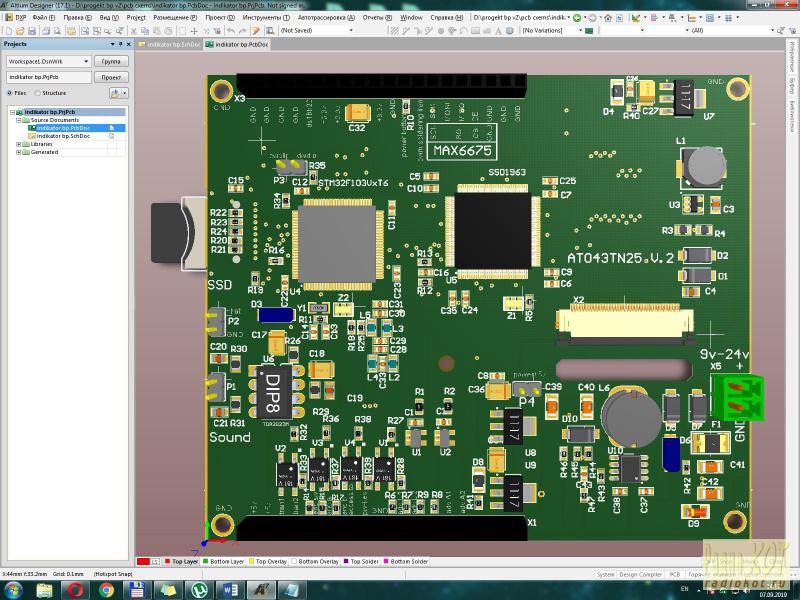The image size is (800, 600).
Task: Collapse the Indikator bp.PrjPcb tree node
Action: (x=13, y=112)
